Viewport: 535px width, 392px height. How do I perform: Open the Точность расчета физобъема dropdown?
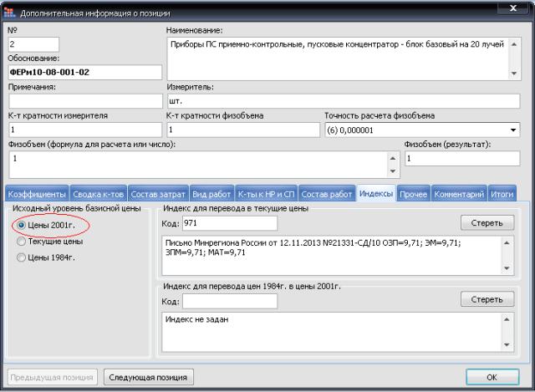512,130
